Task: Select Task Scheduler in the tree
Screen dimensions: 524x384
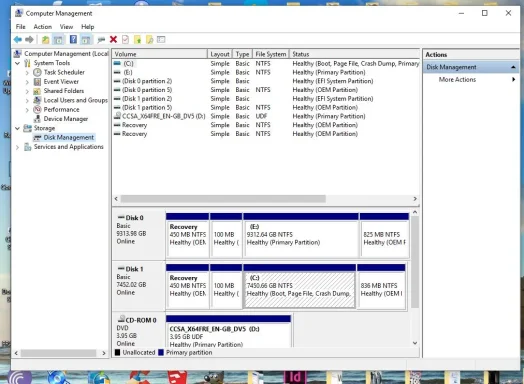Action: [64, 72]
